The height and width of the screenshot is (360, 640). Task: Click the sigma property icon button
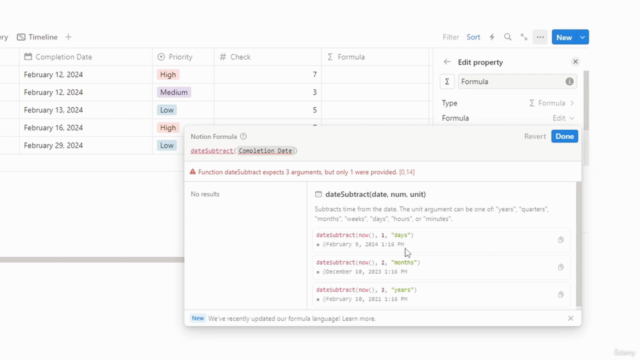447,82
